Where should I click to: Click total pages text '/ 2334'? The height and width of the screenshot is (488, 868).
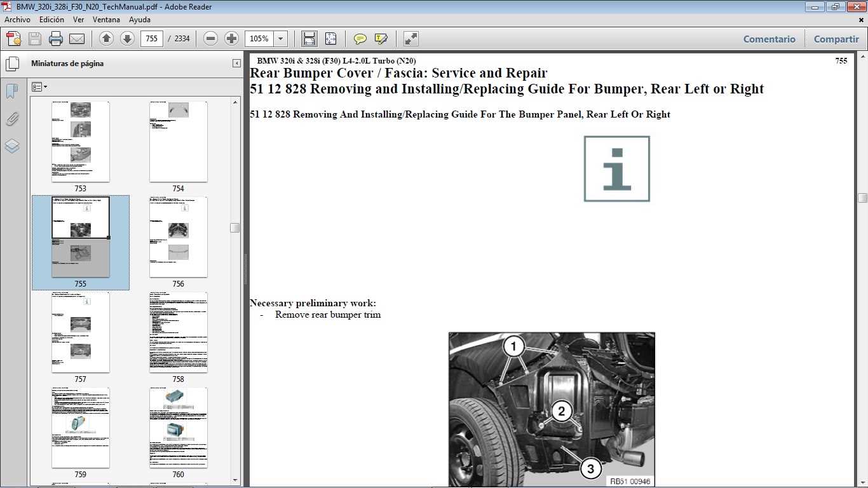pos(179,39)
